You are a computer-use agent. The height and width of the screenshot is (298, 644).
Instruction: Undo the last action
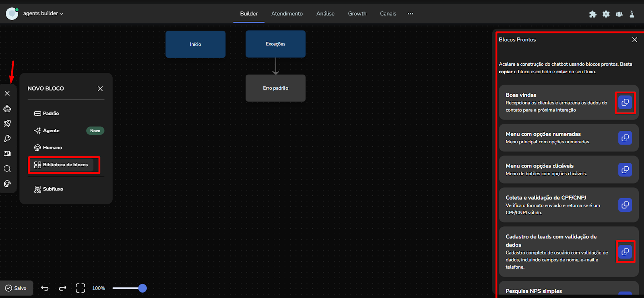45,288
